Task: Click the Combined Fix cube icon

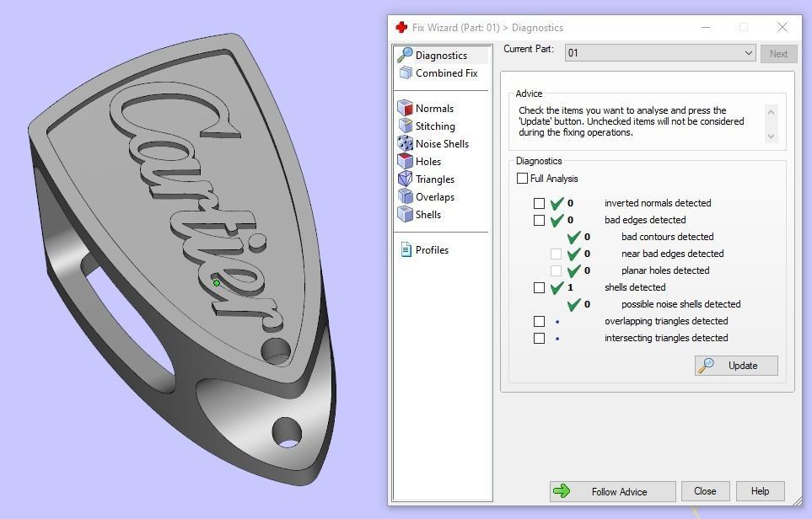Action: 406,73
